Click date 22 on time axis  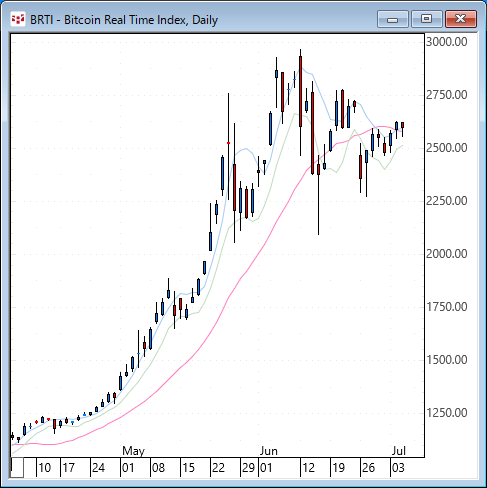[218, 468]
